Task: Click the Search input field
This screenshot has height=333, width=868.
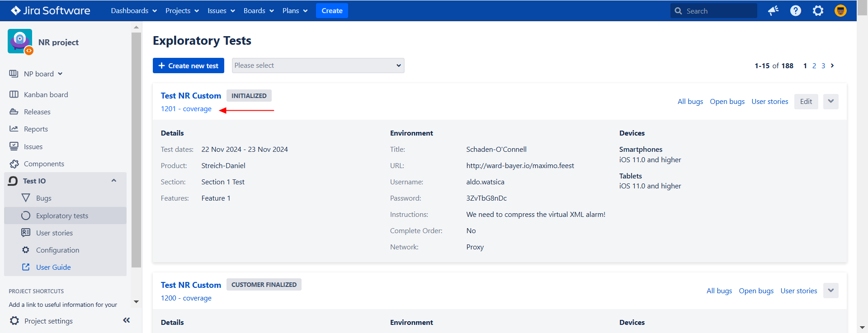Action: (x=714, y=11)
